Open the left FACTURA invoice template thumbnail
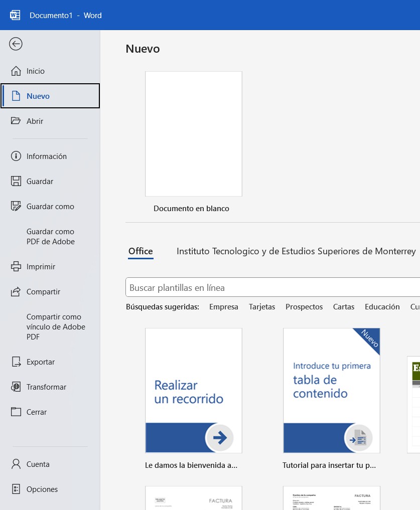 pos(194,498)
